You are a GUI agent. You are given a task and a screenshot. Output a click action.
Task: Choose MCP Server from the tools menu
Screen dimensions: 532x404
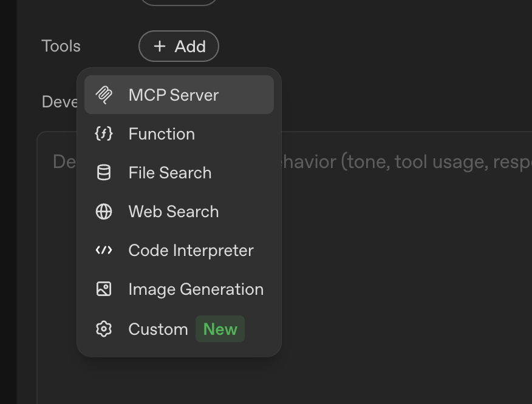pyautogui.click(x=174, y=95)
